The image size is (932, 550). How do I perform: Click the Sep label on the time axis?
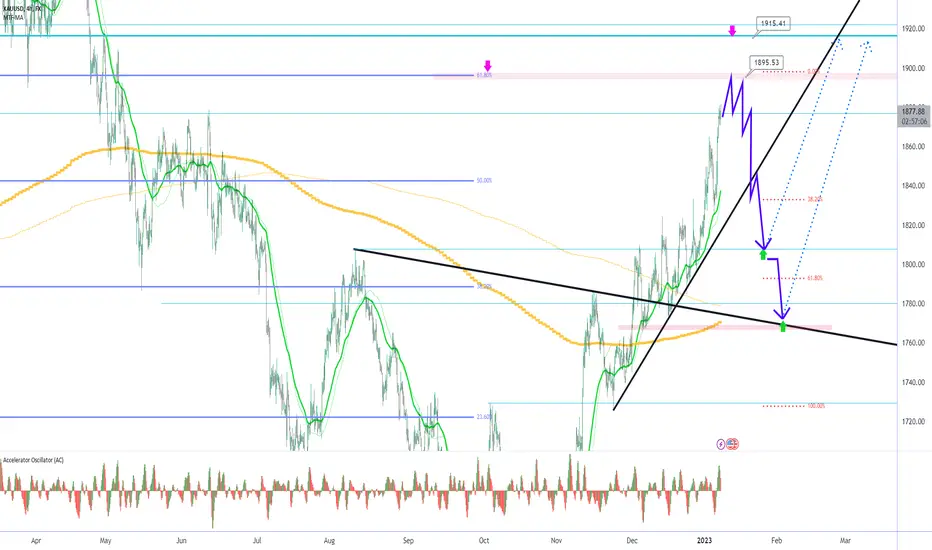[408, 541]
